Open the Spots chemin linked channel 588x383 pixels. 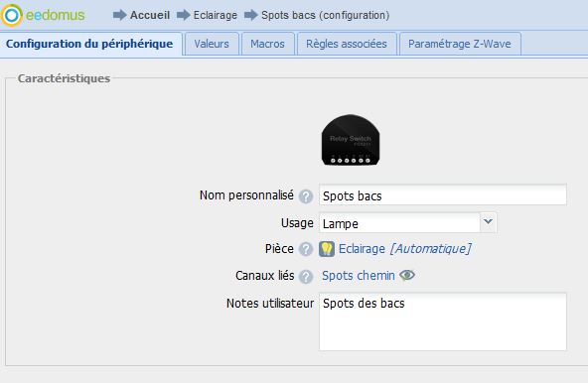click(x=359, y=276)
